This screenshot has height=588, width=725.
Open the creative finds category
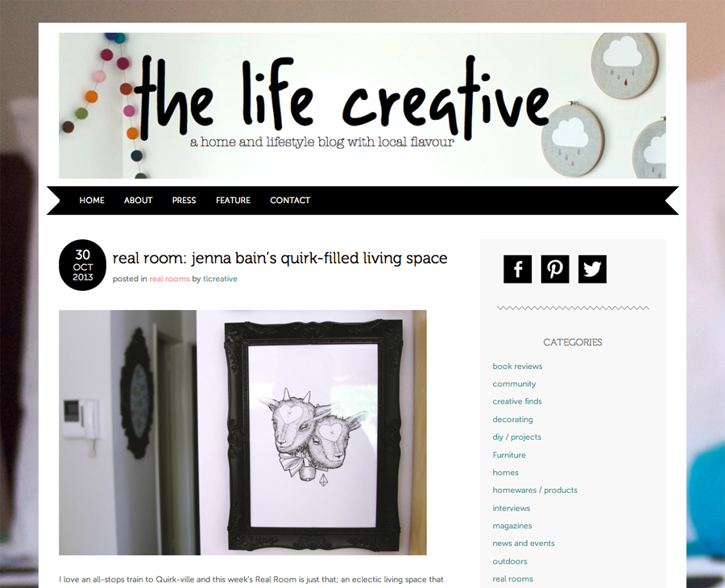pyautogui.click(x=517, y=401)
